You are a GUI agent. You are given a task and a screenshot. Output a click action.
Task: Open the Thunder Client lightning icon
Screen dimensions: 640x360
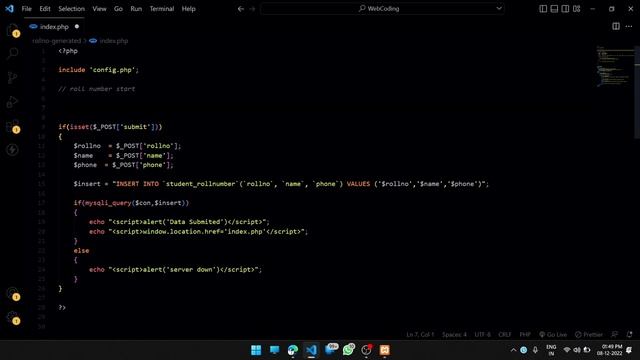13,150
